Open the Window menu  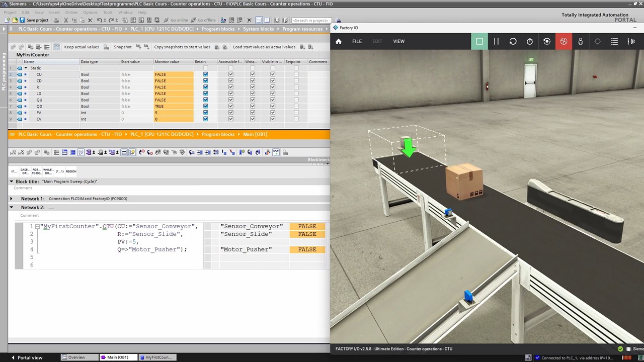click(x=125, y=12)
